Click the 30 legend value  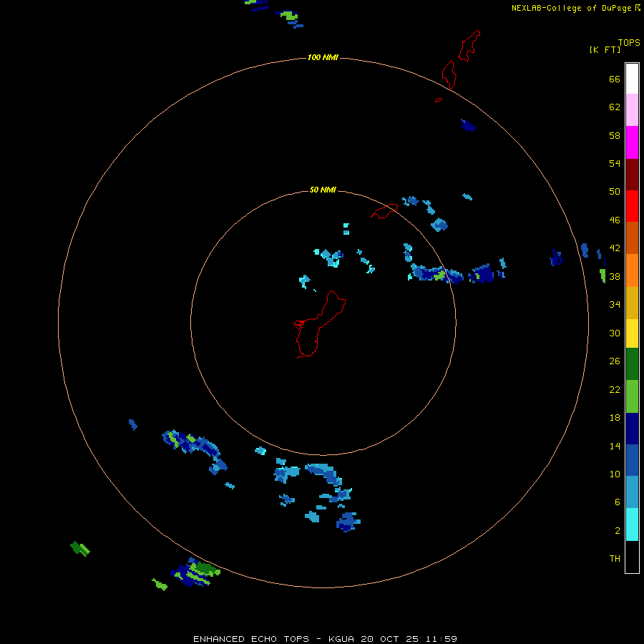coord(615,333)
